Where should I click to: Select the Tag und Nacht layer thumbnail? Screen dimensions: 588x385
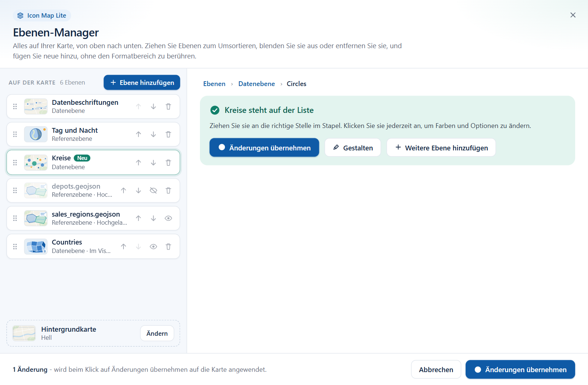coord(36,134)
